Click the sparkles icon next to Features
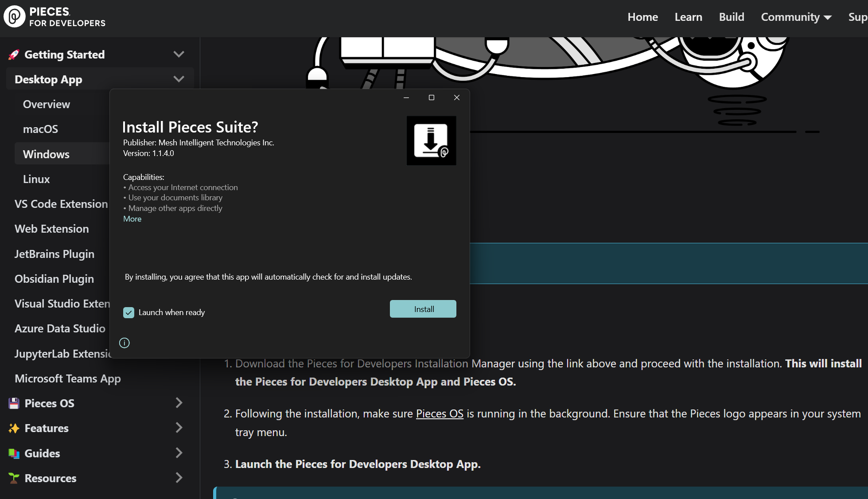The image size is (868, 499). point(14,428)
